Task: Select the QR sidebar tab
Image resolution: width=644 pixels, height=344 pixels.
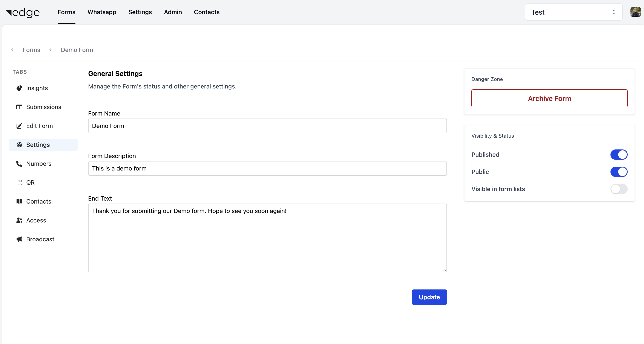Action: coord(43,183)
